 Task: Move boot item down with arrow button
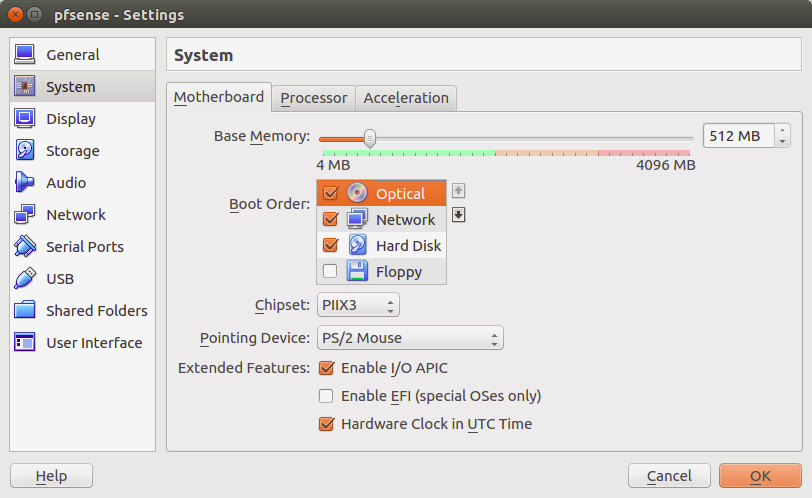pyautogui.click(x=458, y=214)
